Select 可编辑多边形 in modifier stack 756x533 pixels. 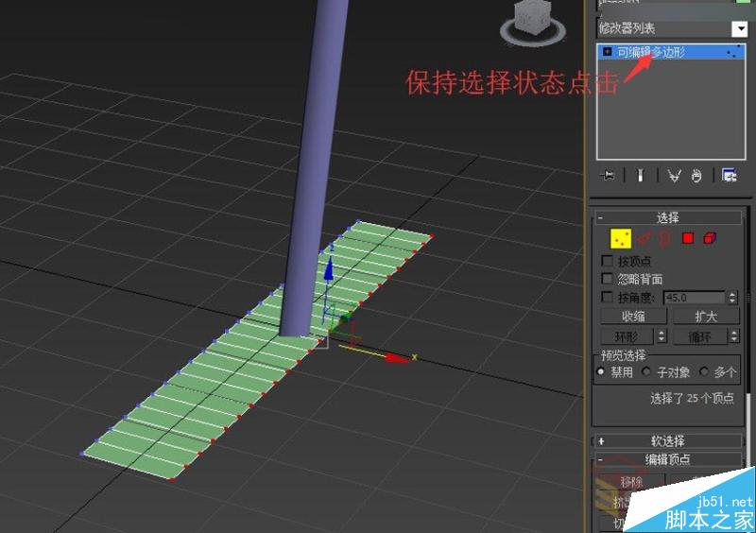671,52
